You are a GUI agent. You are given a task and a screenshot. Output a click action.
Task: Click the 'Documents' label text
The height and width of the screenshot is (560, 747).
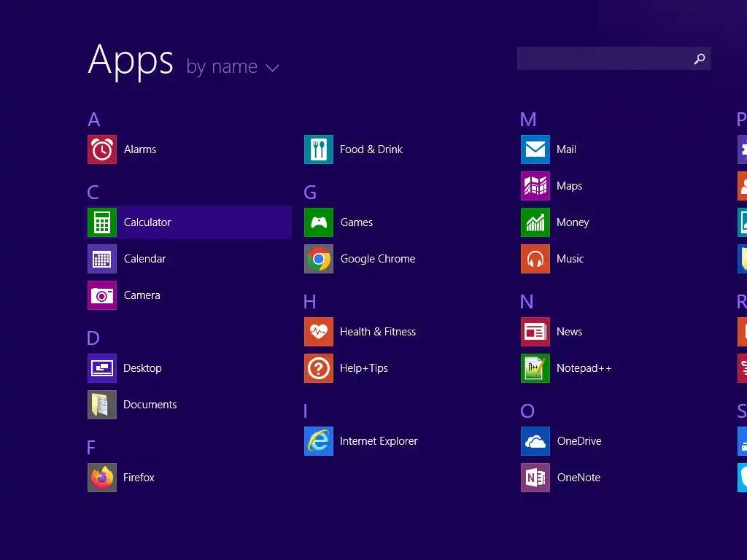pyautogui.click(x=150, y=405)
